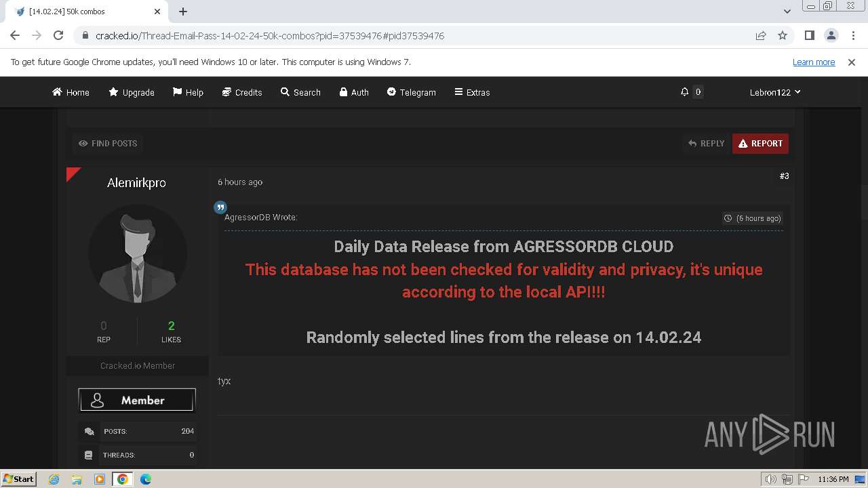Image resolution: width=868 pixels, height=488 pixels.
Task: Open Internet Explorer from the taskbar
Action: (x=54, y=479)
